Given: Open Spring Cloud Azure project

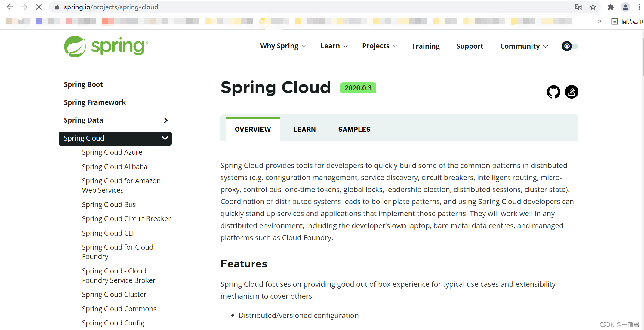Looking at the screenshot, I should [x=112, y=152].
